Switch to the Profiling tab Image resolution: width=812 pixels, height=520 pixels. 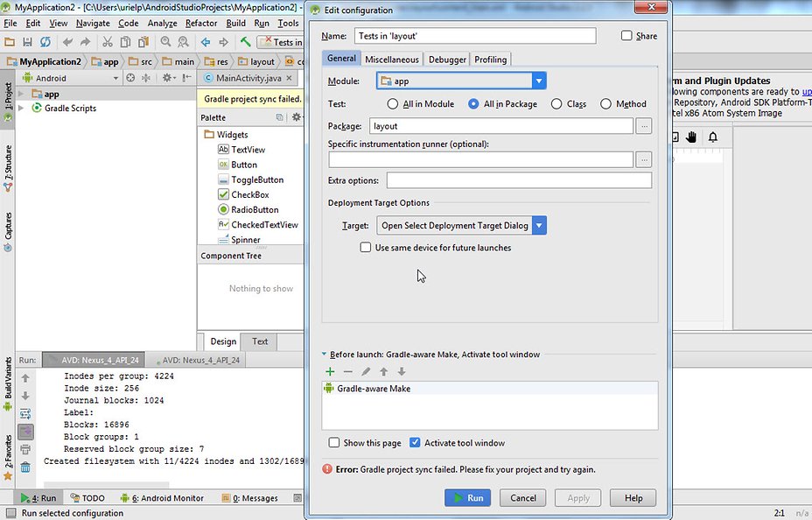click(490, 59)
